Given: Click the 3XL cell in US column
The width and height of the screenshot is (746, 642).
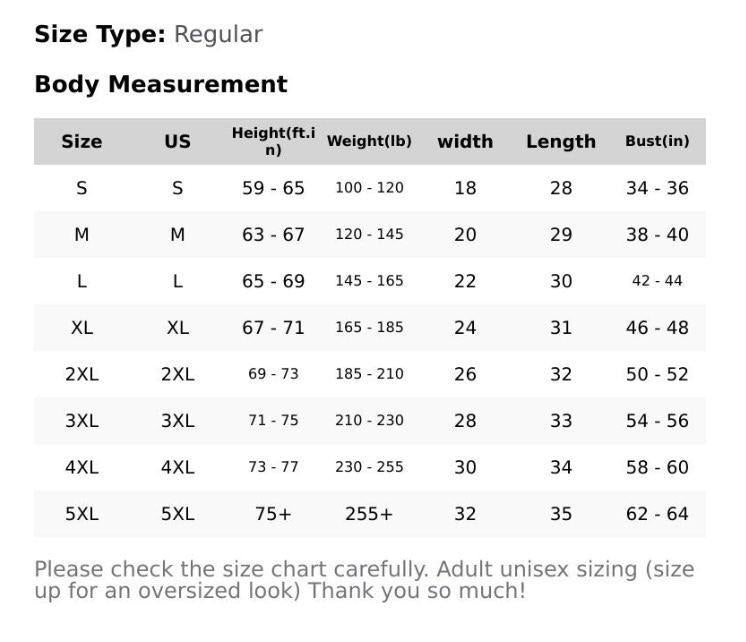Looking at the screenshot, I should tap(177, 421).
